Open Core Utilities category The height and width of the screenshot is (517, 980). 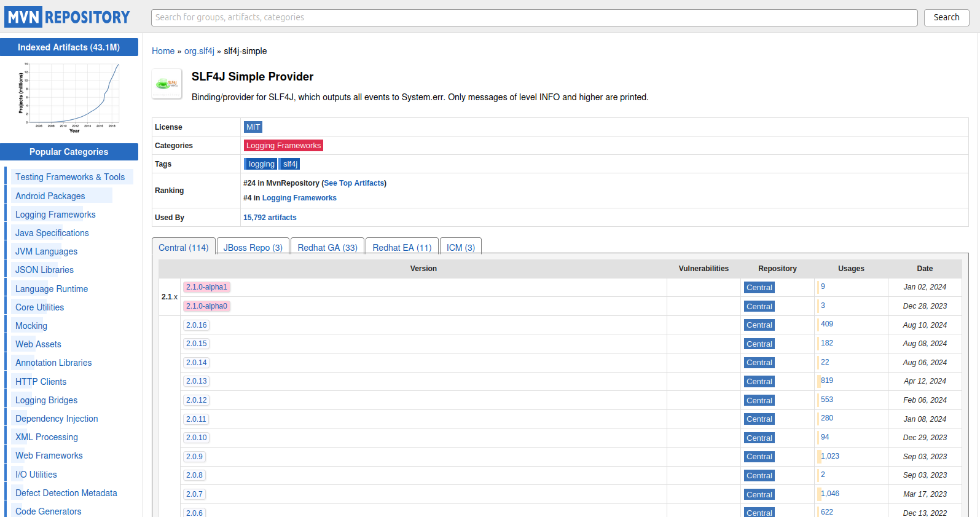tap(39, 307)
